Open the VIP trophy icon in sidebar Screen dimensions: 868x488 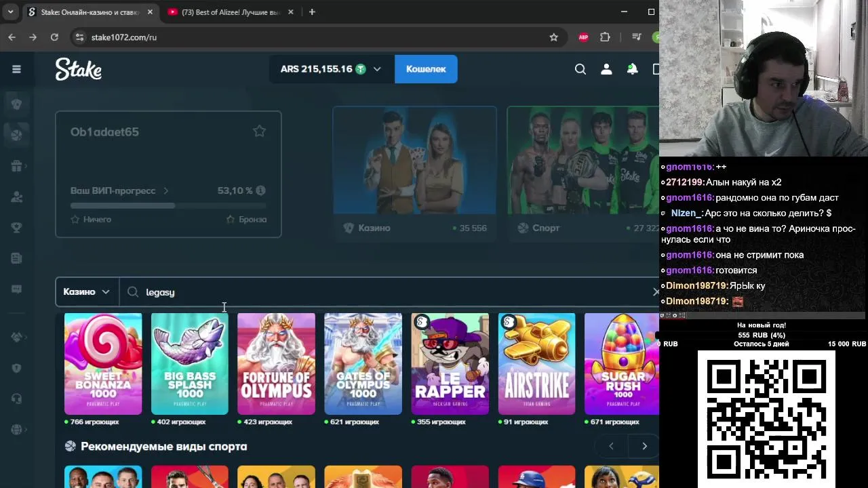pos(16,228)
